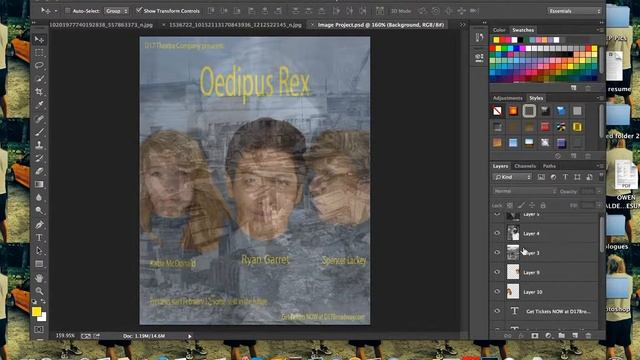Screen dimensions: 640x360
Task: Select the Eraser tool
Action: point(39,171)
